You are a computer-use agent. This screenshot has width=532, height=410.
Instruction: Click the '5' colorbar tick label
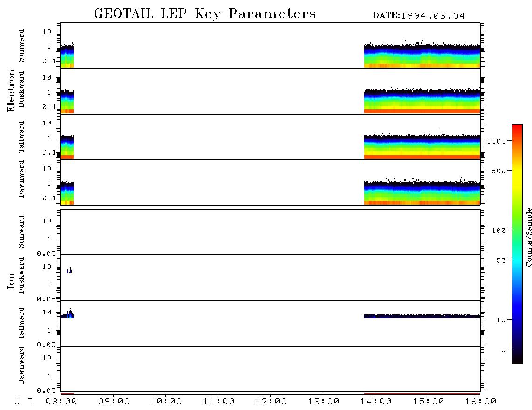[x=504, y=350]
